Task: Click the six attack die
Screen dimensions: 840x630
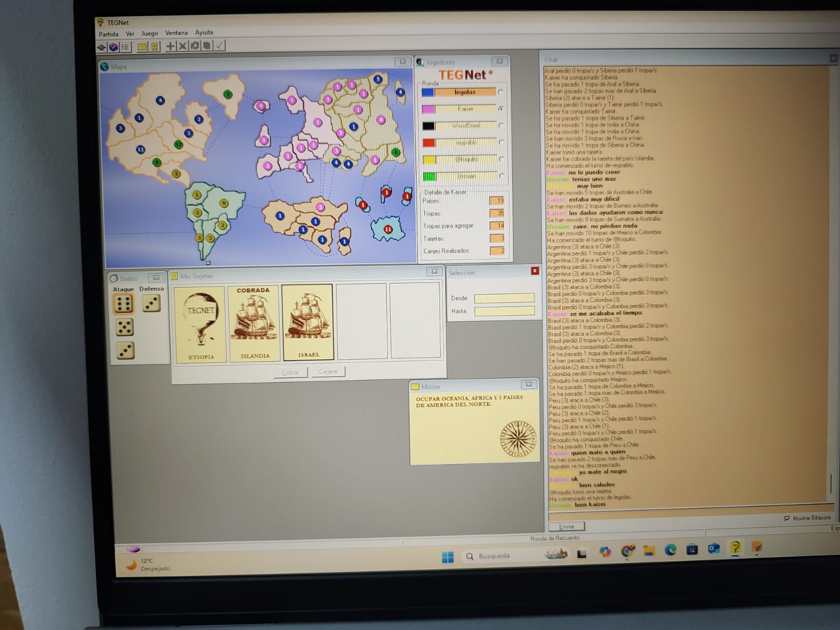Action: 124,304
